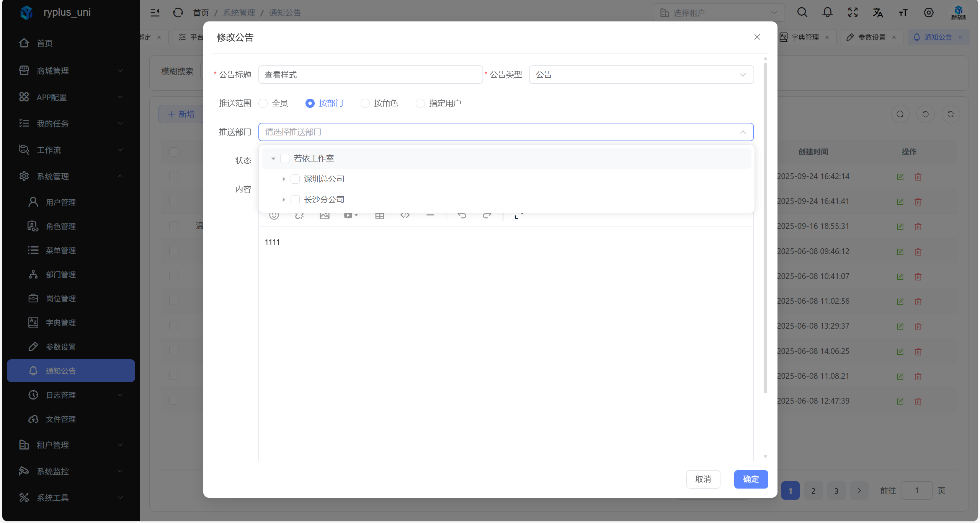
Task: Expand the 长沙分公司 tree node
Action: [284, 200]
